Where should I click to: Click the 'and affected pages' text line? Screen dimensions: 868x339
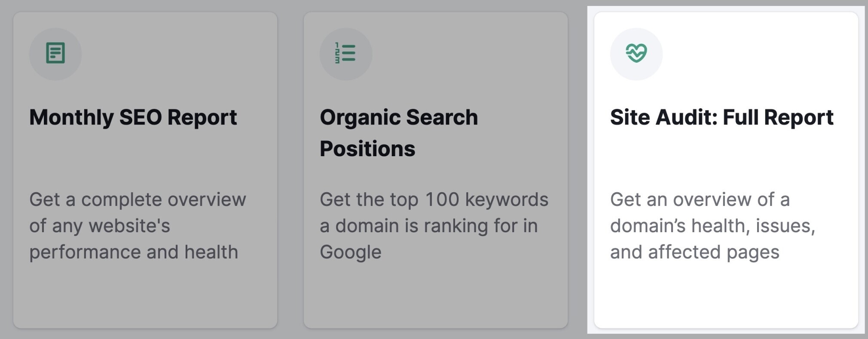695,252
